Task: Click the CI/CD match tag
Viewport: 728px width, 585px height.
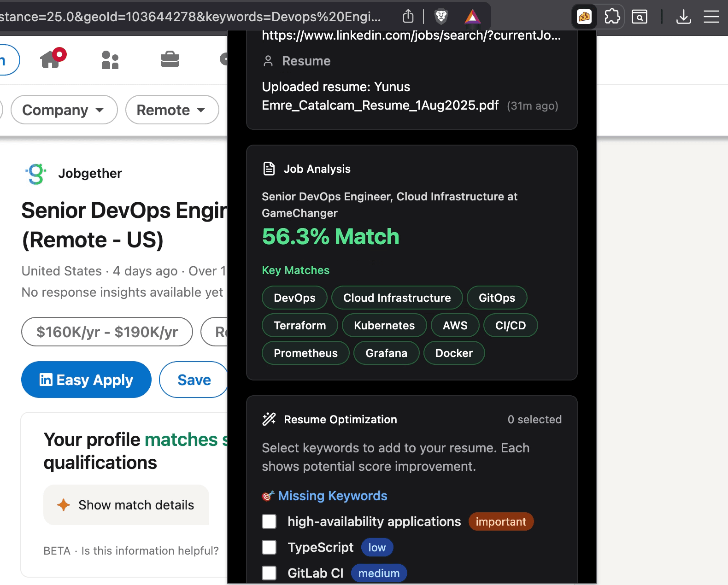Action: tap(511, 325)
